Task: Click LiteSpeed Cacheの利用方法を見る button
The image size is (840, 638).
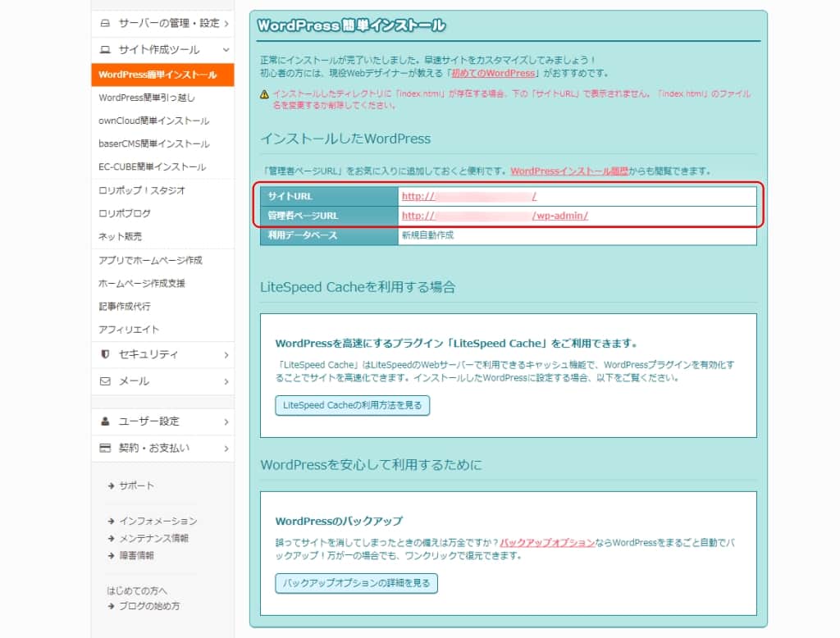Action: [353, 405]
